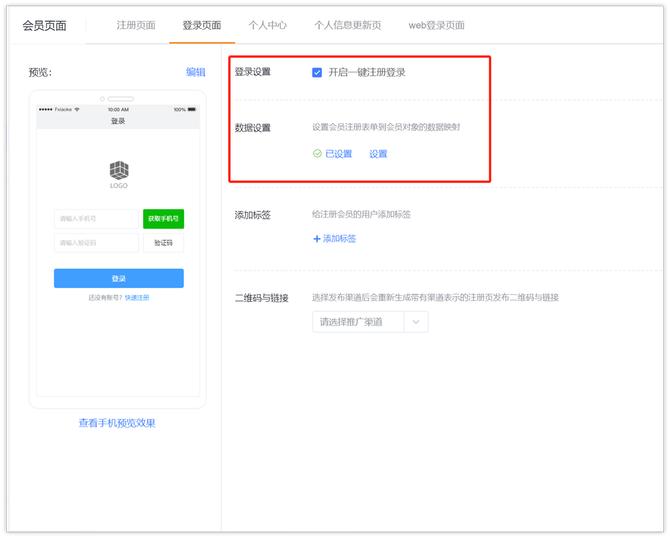This screenshot has width=670, height=538.
Task: Click the 快速注册 link in phone preview
Action: point(137,297)
